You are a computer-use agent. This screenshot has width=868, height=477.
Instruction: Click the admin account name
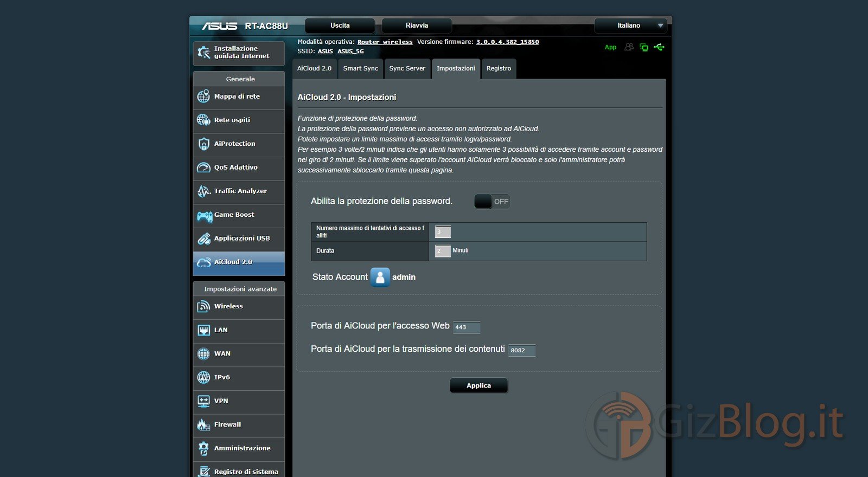click(404, 277)
